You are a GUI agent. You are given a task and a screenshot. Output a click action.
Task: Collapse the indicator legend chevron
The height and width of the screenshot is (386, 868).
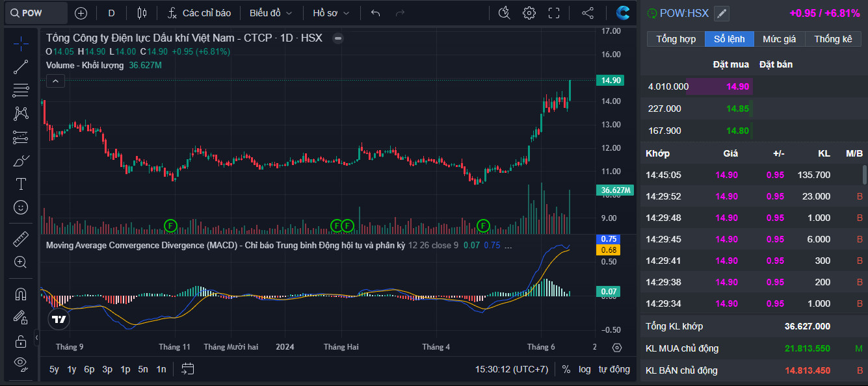[55, 81]
